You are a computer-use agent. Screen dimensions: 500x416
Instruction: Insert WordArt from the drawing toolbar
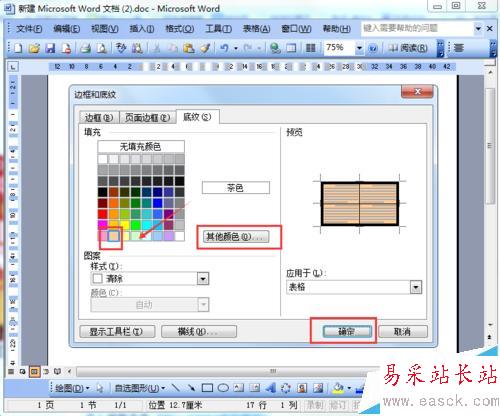[x=270, y=388]
